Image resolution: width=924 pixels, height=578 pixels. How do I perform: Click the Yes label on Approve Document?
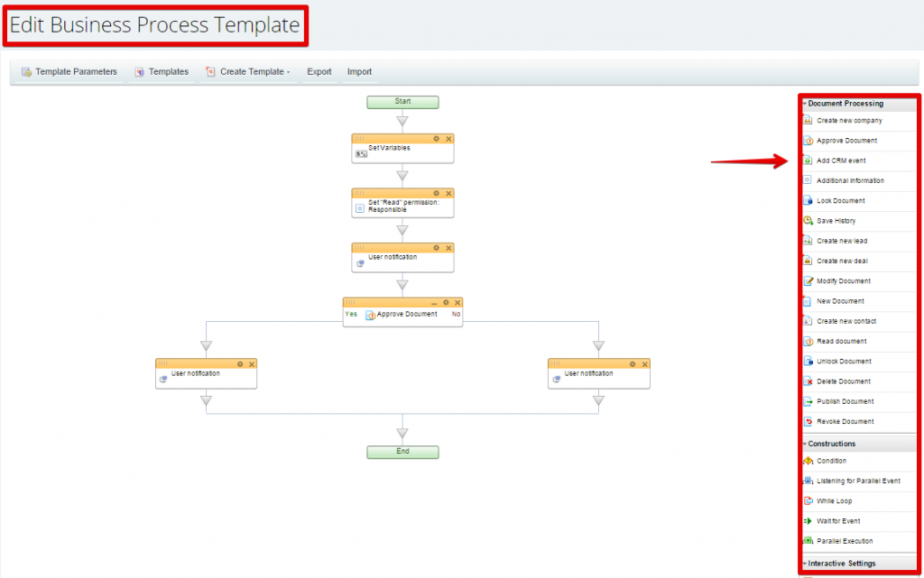(x=351, y=315)
